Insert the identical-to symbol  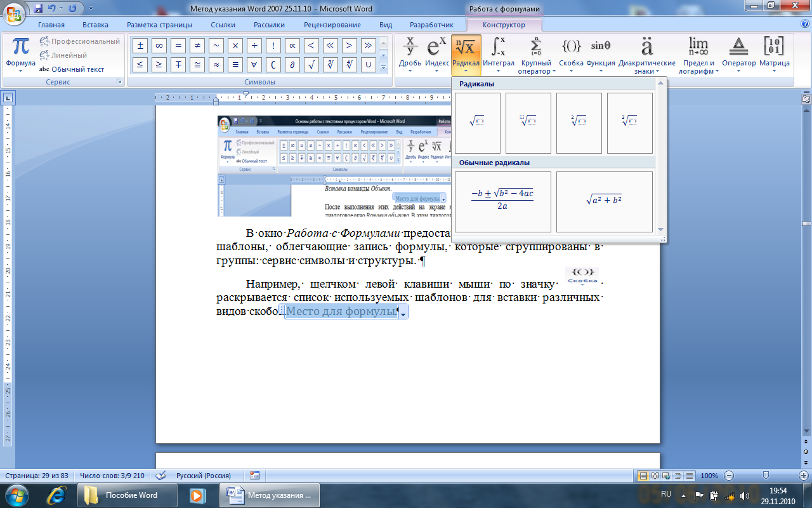(235, 65)
